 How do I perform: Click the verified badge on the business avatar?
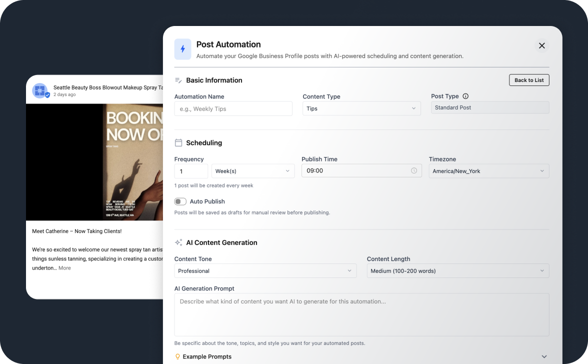click(x=46, y=94)
